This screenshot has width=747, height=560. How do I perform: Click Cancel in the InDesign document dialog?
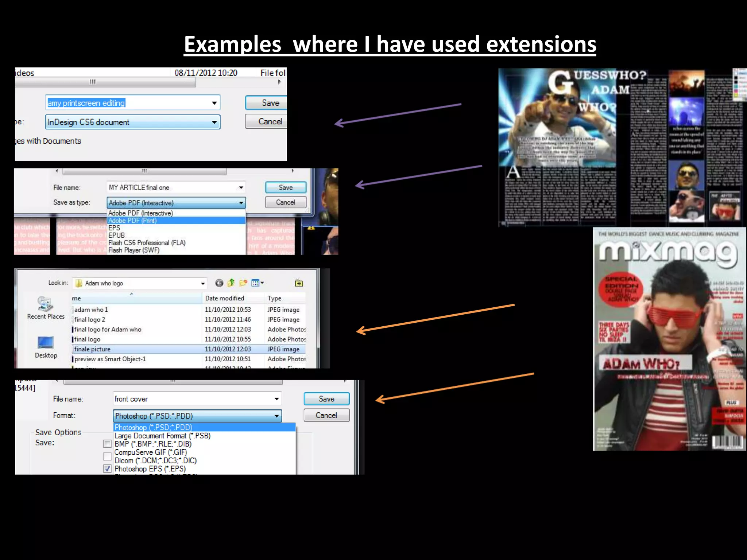[x=266, y=121]
